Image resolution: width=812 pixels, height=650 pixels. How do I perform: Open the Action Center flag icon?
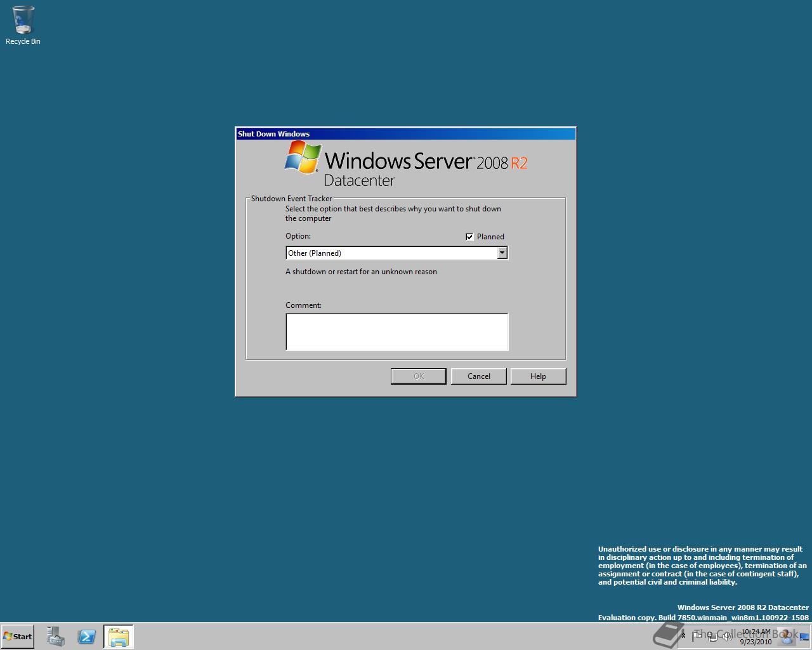(697, 635)
